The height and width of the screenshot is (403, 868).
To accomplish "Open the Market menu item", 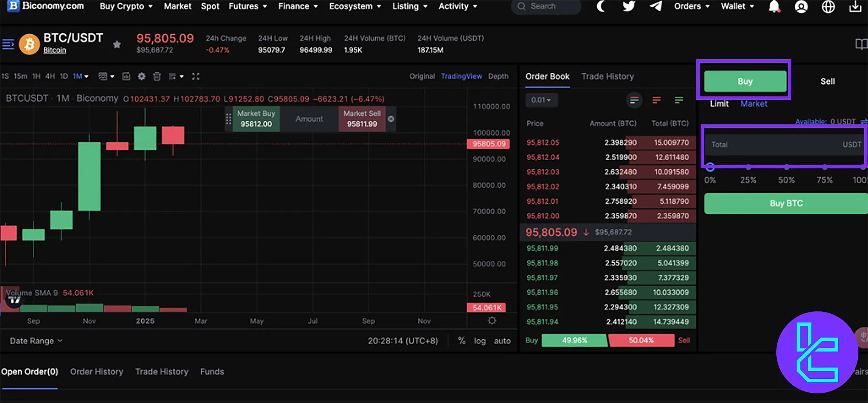I will pyautogui.click(x=177, y=6).
